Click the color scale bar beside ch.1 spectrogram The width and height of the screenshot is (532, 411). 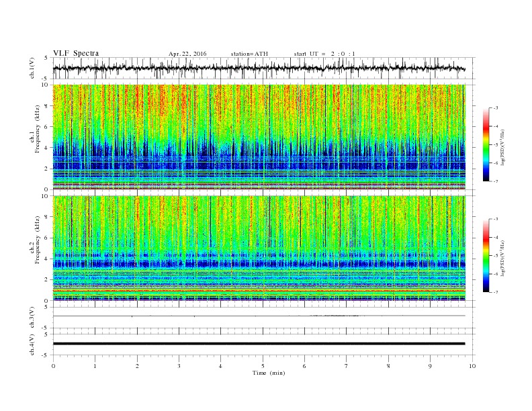point(486,145)
